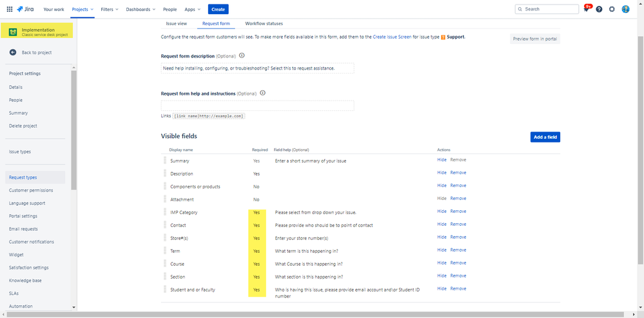This screenshot has width=644, height=318.
Task: Click the Search input field
Action: pos(547,9)
